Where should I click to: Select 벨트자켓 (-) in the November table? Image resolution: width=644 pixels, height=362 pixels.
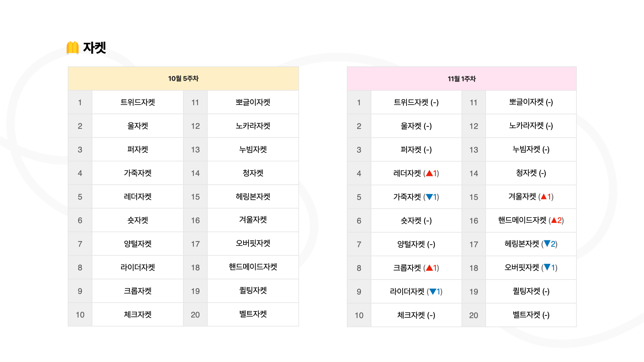pyautogui.click(x=531, y=315)
